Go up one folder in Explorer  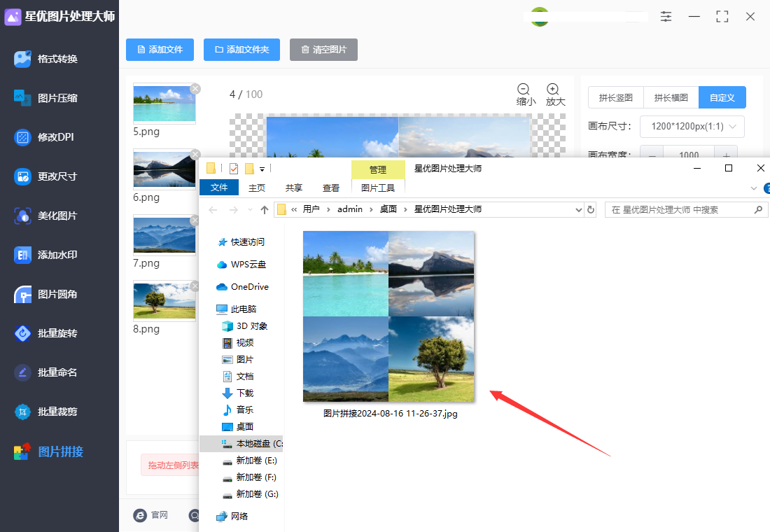click(x=264, y=210)
